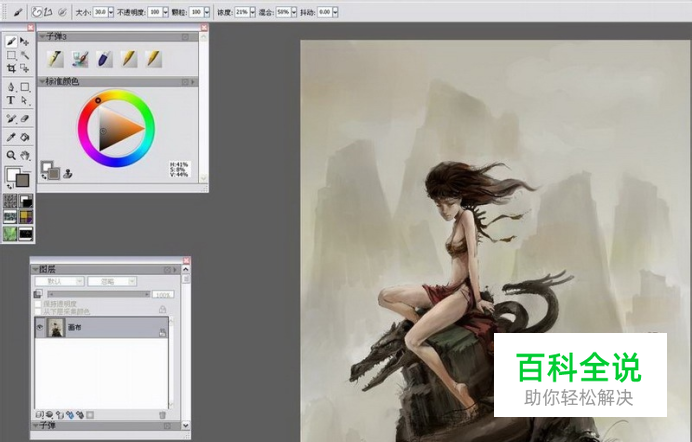Open the 默认 composite method dropdown
This screenshot has height=442, width=692.
60,281
